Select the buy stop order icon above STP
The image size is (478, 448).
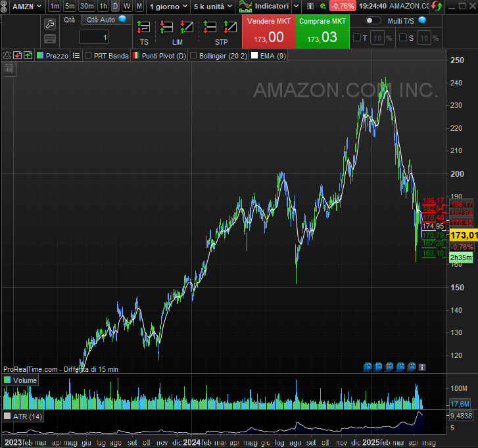click(x=210, y=27)
